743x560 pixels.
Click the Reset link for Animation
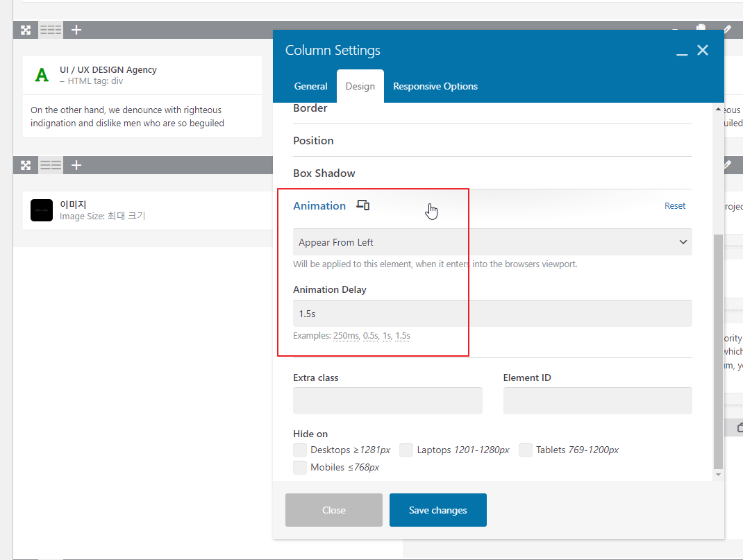pos(675,206)
